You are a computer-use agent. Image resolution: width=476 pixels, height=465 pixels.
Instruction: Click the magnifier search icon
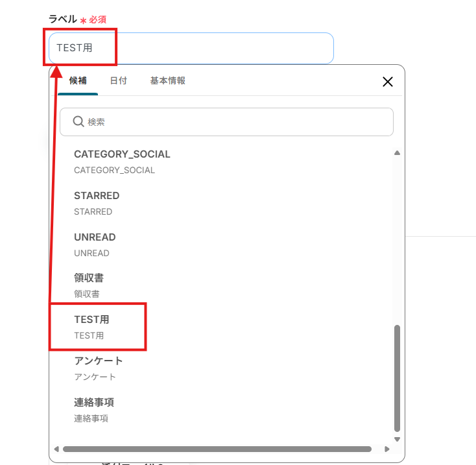coord(78,121)
